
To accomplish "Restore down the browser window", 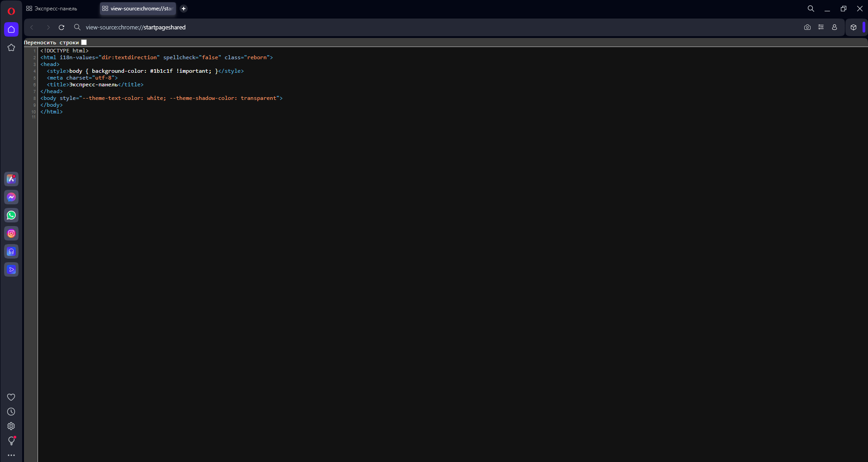I will pos(844,9).
